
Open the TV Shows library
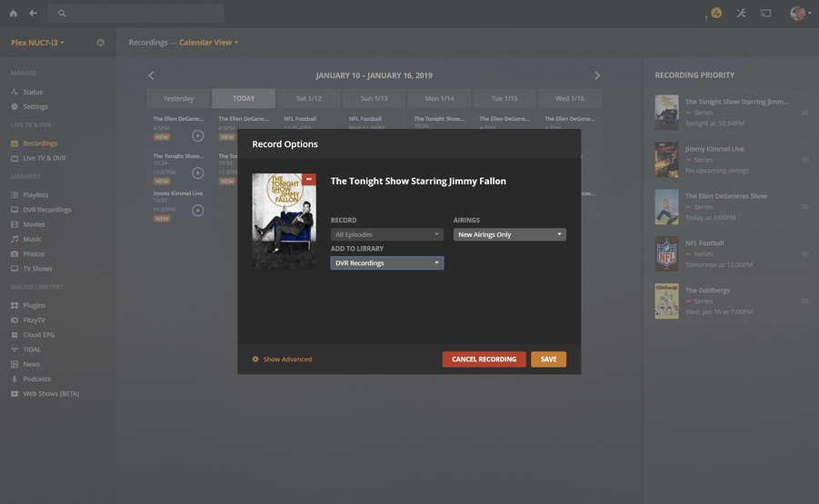click(37, 269)
